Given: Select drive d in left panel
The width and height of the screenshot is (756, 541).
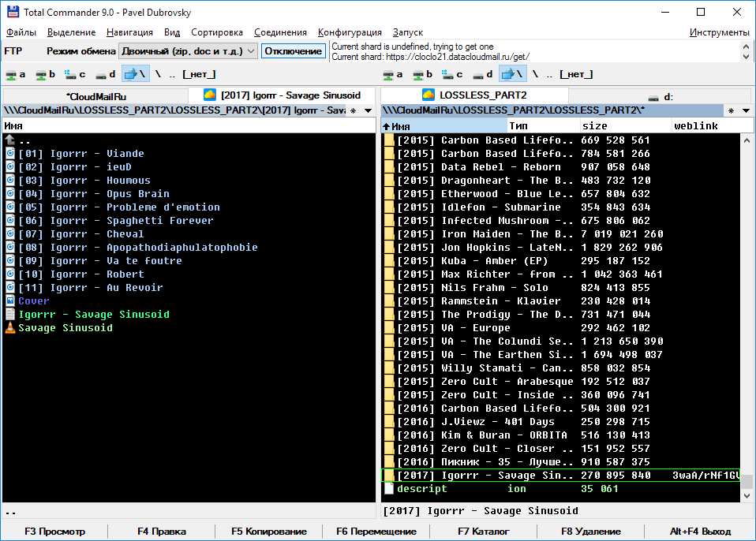Looking at the screenshot, I should (105, 74).
